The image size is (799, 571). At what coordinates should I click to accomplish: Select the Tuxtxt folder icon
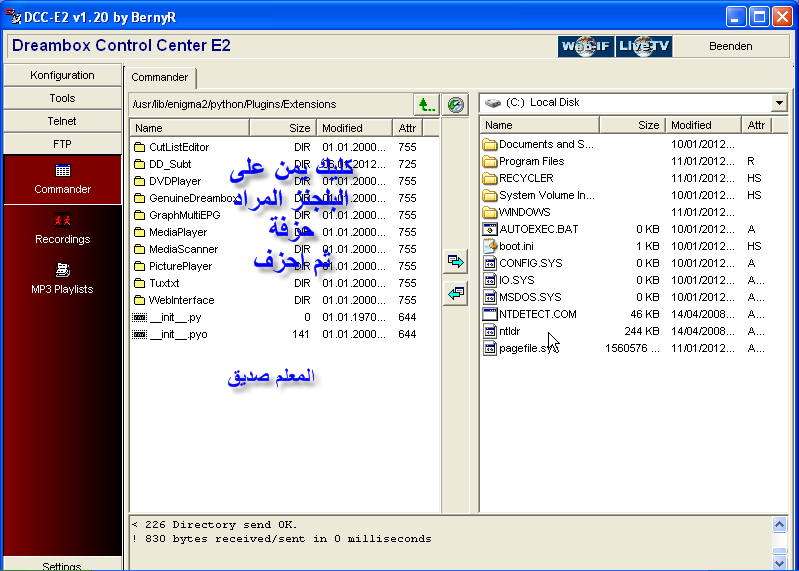[x=140, y=283]
